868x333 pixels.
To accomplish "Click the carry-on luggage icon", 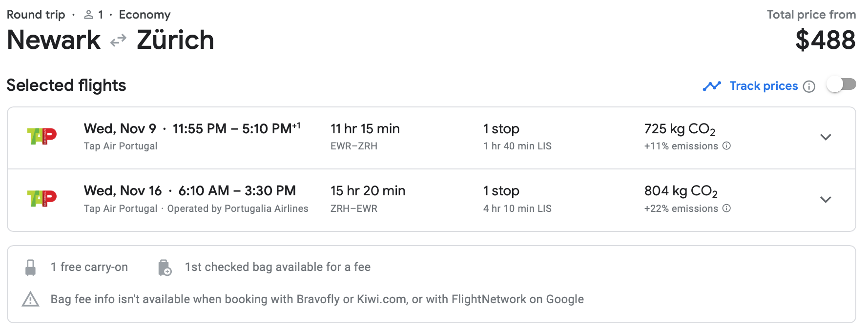I will [30, 268].
